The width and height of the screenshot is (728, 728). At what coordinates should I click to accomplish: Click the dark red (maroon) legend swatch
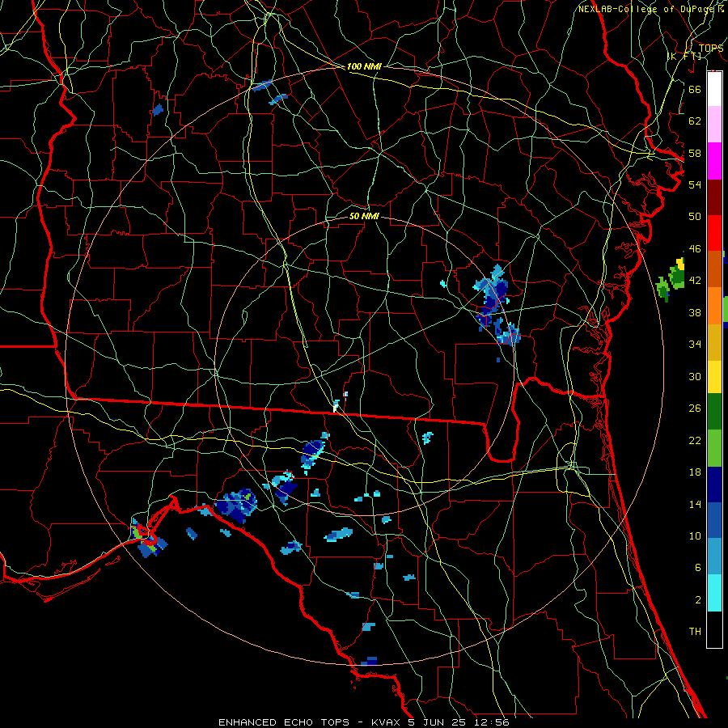click(714, 197)
